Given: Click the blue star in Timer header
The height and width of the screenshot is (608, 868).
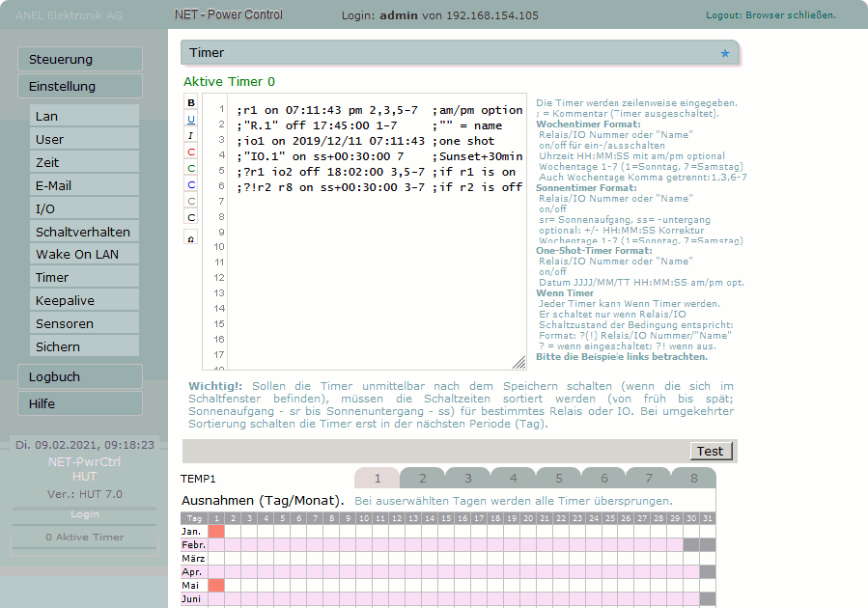Looking at the screenshot, I should point(725,54).
